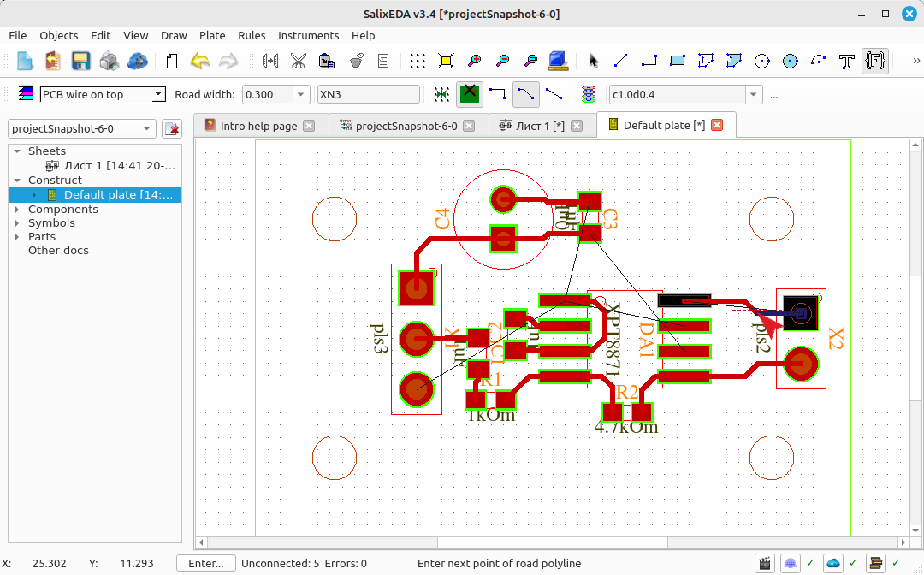The height and width of the screenshot is (575, 924).
Task: Expand the Default plate tree item
Action: pyautogui.click(x=33, y=195)
